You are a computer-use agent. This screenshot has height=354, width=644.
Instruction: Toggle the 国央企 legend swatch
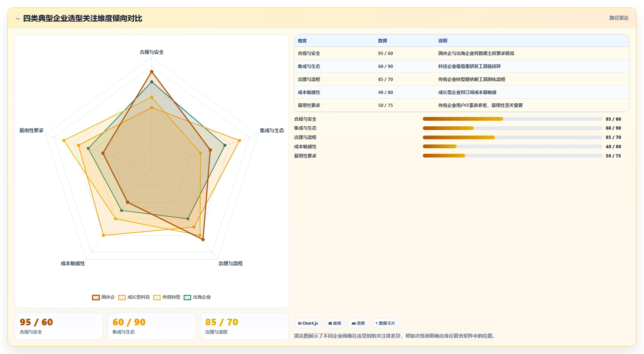[x=96, y=297]
